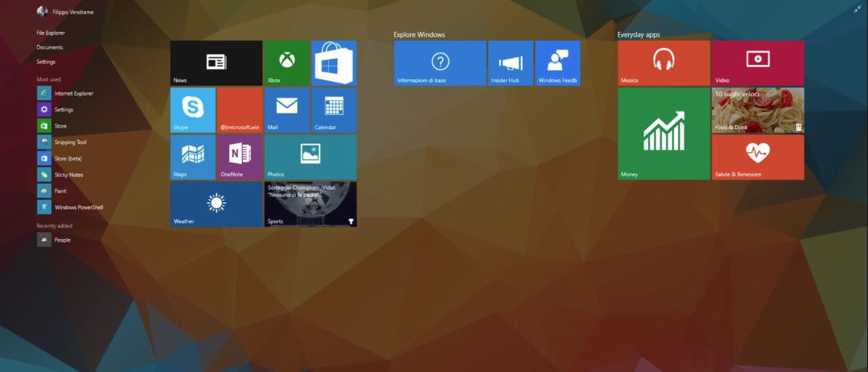The width and height of the screenshot is (868, 372).
Task: Open the top Settings link below Documents
Action: pos(46,62)
